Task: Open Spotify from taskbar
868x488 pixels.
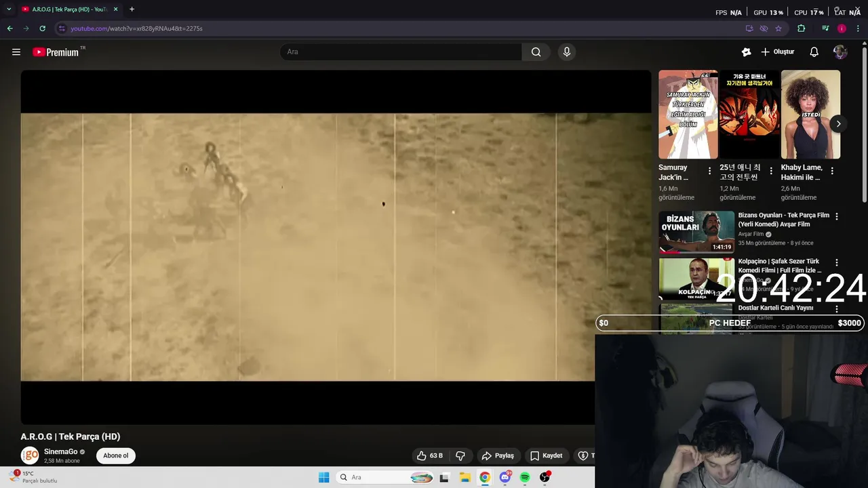Action: (x=525, y=477)
